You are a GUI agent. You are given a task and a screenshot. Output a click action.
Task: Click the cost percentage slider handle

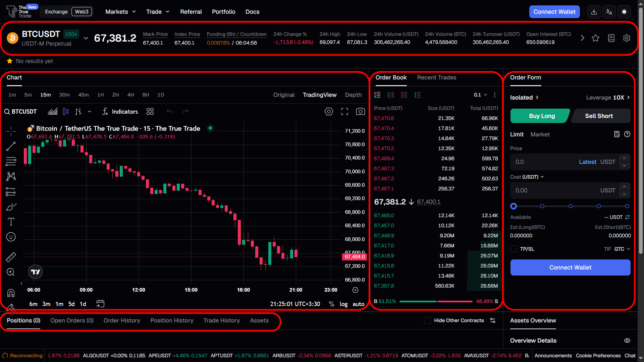514,206
